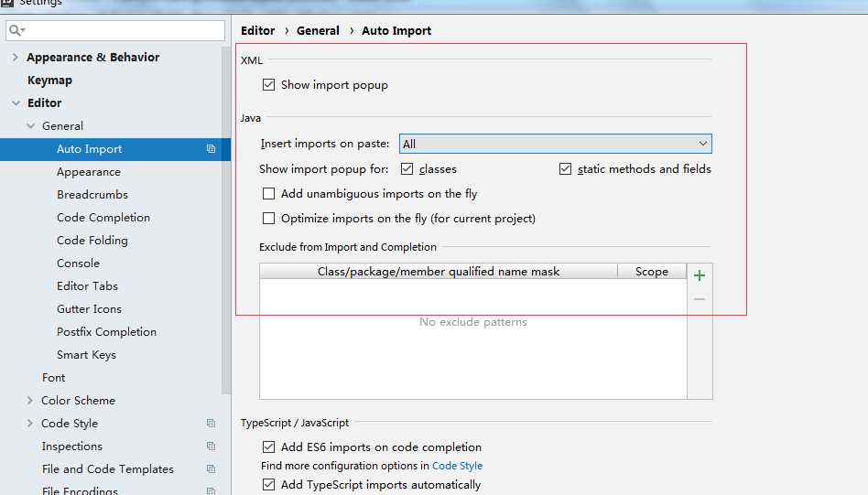Click the search magnifier icon in settings

(x=16, y=30)
